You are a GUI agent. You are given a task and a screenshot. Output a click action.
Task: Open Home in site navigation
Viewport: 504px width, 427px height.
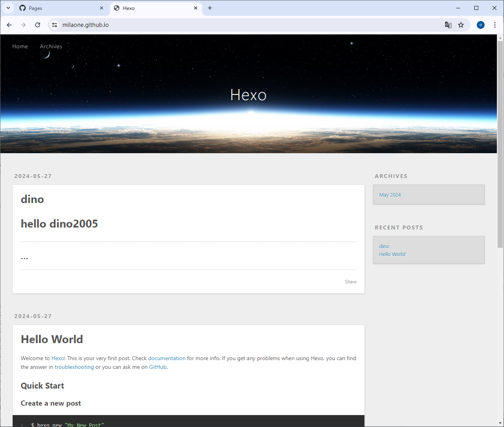[20, 46]
